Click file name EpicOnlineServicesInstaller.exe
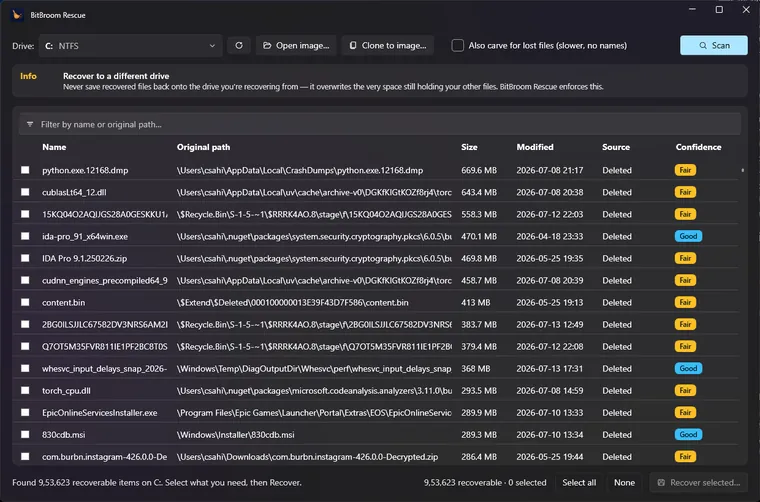The height and width of the screenshot is (502, 760). [100, 412]
